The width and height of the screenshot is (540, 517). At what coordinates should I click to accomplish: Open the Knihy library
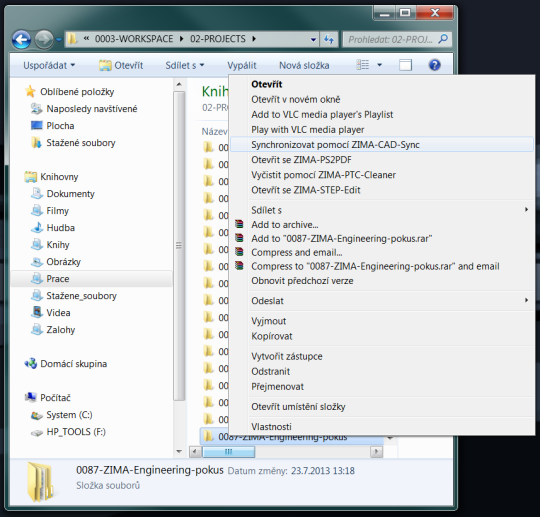point(50,245)
